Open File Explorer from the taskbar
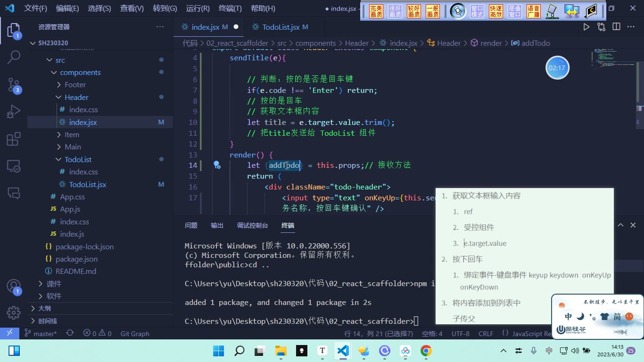Screen dimensions: 644x362 tap(281, 351)
